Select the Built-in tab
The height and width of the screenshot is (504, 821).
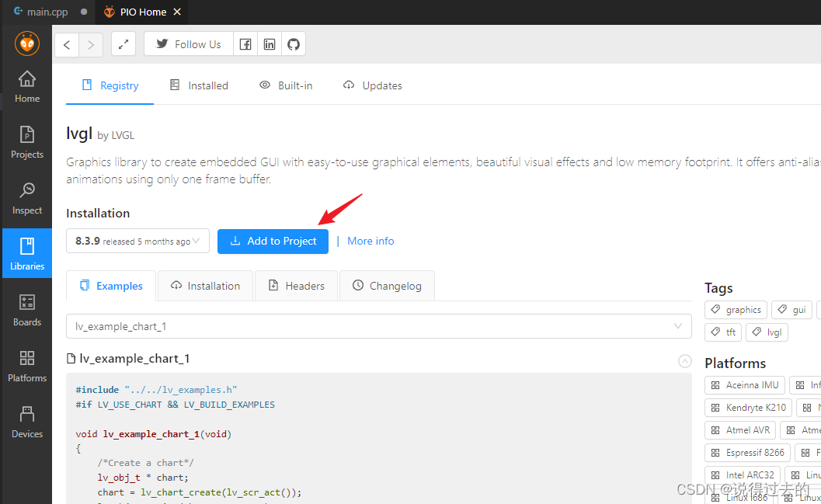click(x=286, y=86)
